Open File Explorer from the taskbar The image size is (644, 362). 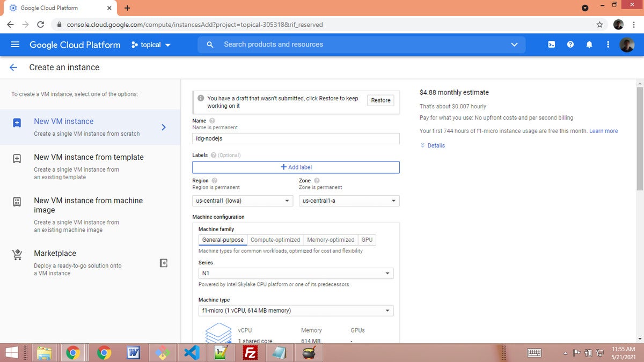click(44, 352)
